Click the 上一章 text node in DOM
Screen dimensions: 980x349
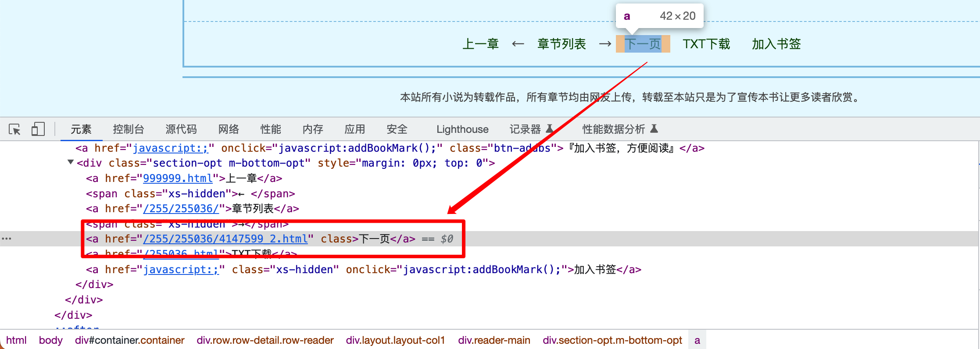241,178
